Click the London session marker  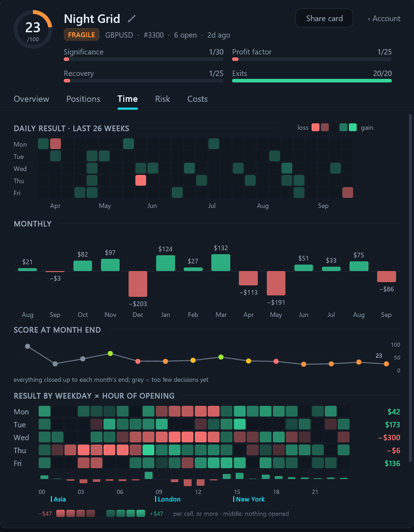[168, 499]
